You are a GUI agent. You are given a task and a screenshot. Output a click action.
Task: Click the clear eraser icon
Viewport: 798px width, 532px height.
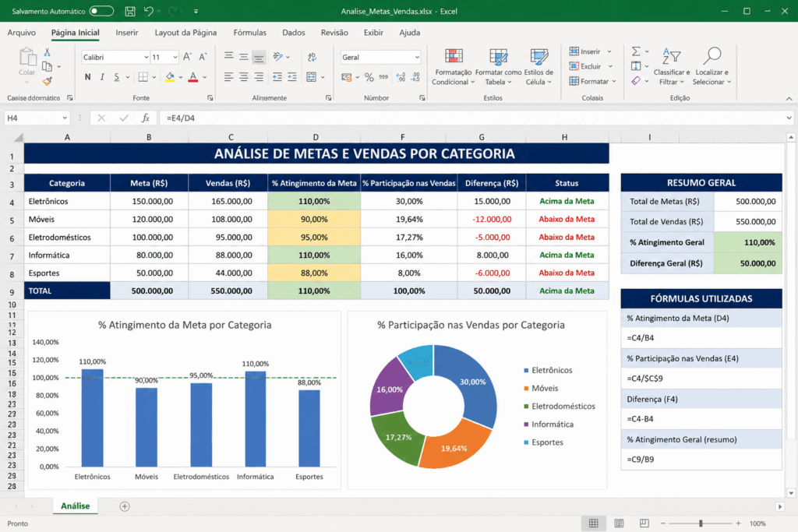tap(636, 81)
